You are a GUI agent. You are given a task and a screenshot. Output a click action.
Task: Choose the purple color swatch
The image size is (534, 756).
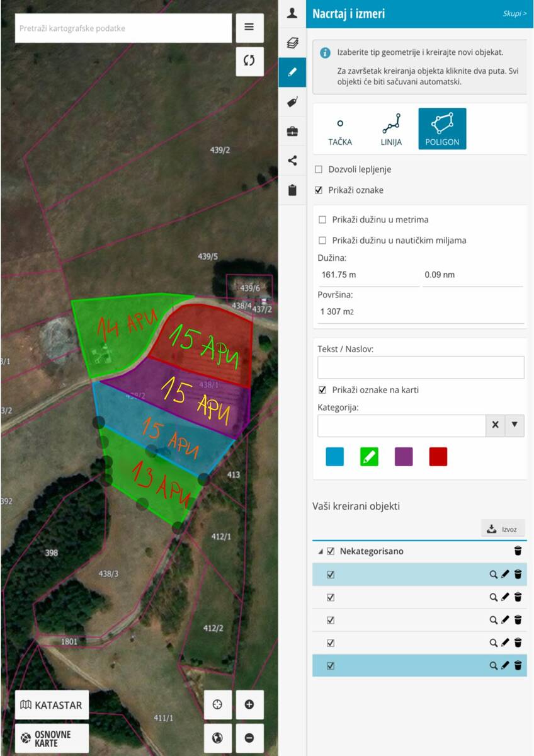click(404, 457)
